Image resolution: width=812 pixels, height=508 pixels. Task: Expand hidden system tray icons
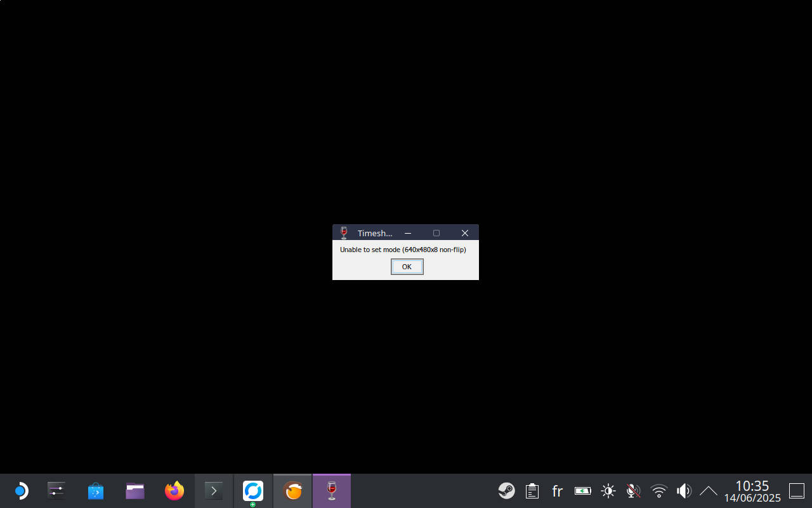pyautogui.click(x=709, y=491)
